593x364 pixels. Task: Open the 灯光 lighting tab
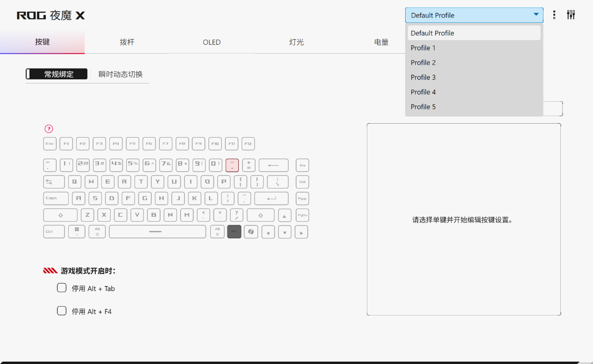[296, 42]
